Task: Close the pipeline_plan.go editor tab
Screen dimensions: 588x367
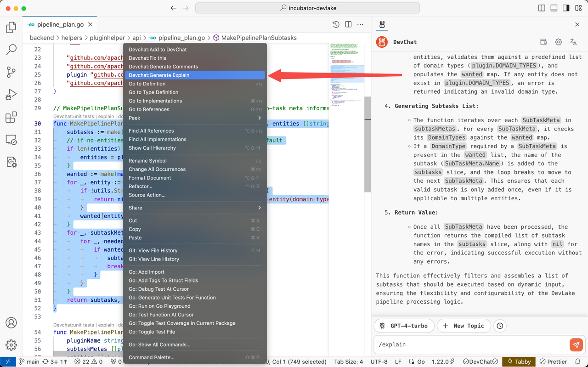Action: coord(90,25)
